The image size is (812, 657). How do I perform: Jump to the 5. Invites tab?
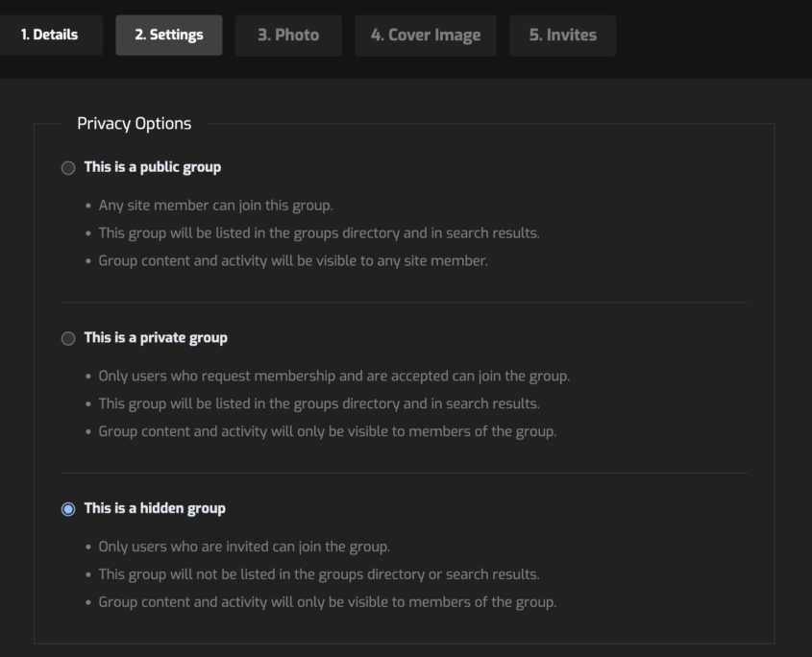[562, 35]
